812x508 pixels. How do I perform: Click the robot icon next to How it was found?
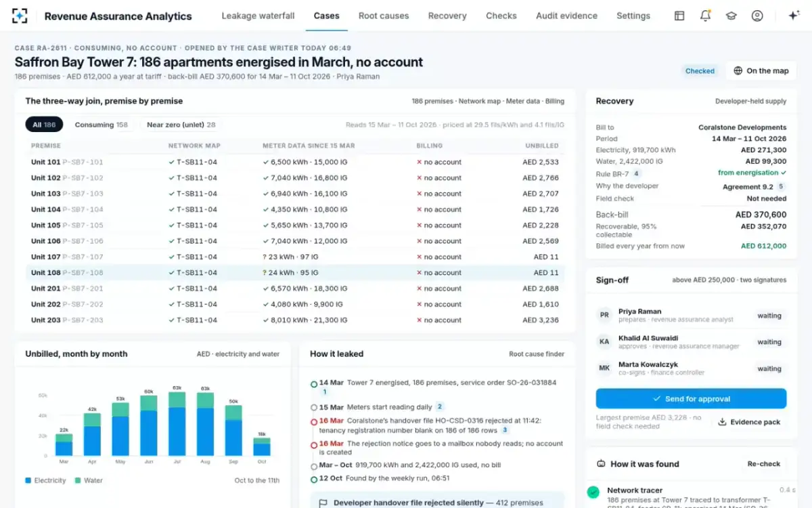601,464
